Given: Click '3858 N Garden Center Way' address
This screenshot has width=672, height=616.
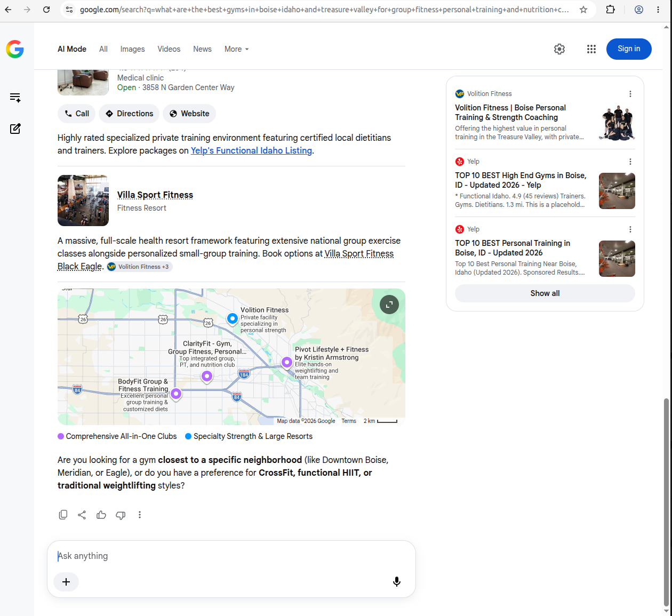Looking at the screenshot, I should pos(188,87).
